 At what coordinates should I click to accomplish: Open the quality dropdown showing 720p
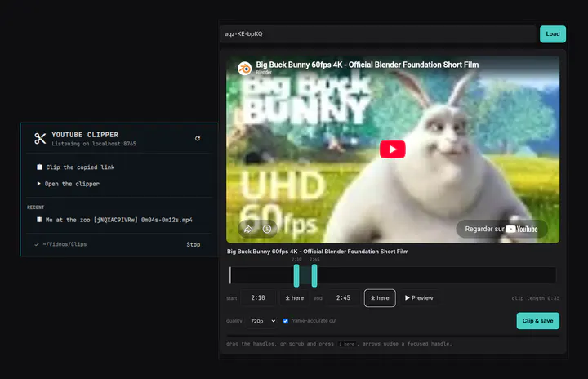tap(262, 321)
